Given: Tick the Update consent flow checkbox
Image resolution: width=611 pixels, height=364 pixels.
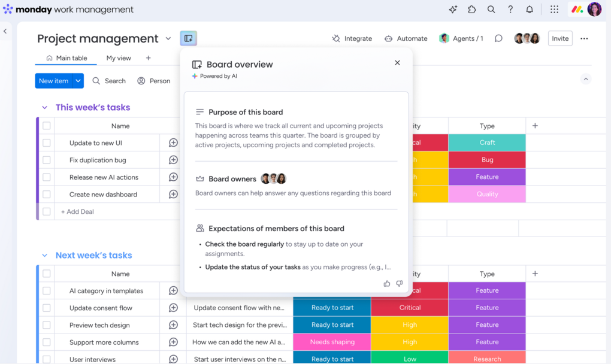Looking at the screenshot, I should pos(47,308).
